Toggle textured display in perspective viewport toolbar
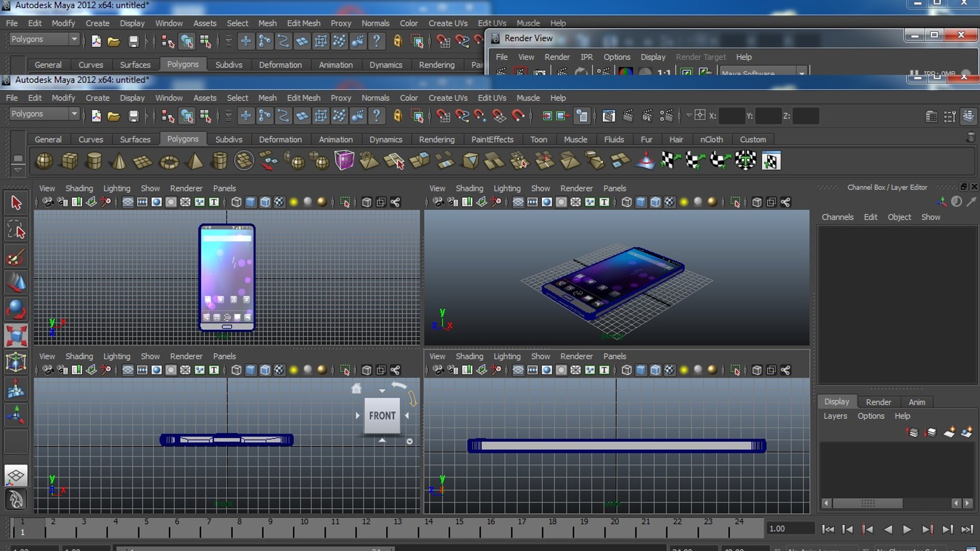 [x=670, y=202]
